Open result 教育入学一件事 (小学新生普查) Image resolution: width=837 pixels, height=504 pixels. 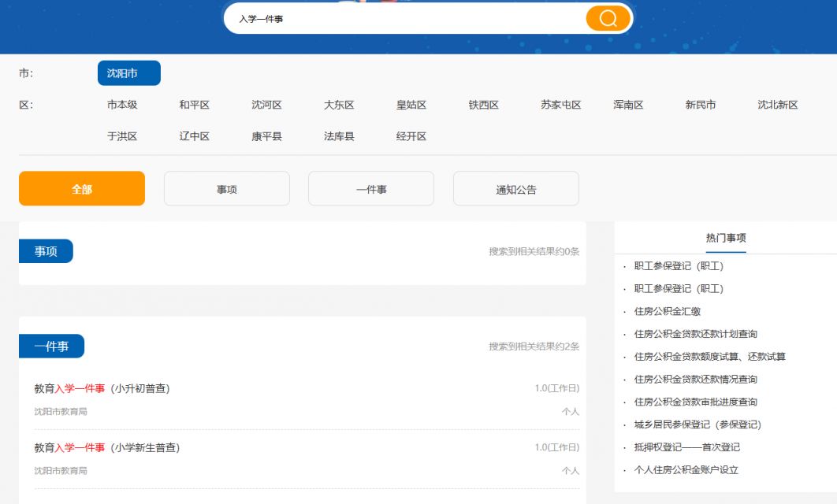[106, 448]
